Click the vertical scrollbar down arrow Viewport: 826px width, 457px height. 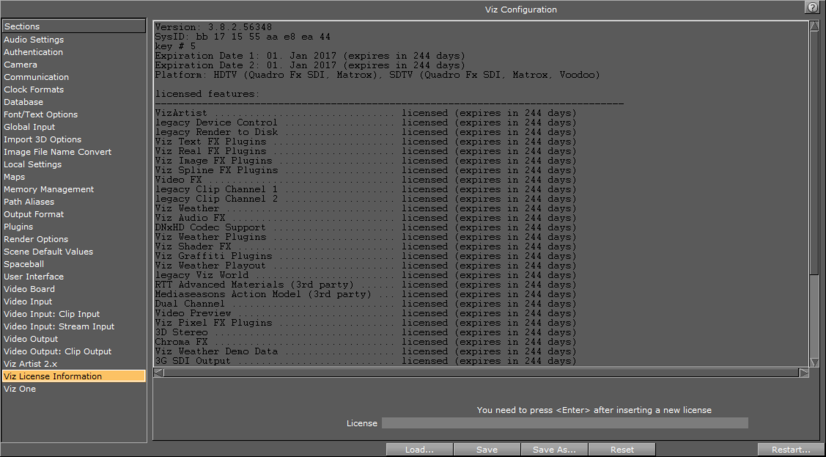tap(814, 362)
